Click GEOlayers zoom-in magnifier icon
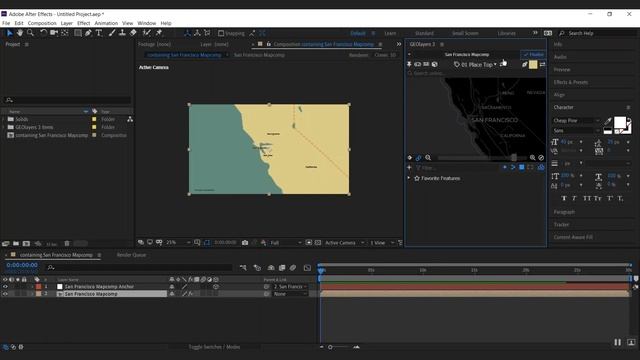 click(533, 158)
